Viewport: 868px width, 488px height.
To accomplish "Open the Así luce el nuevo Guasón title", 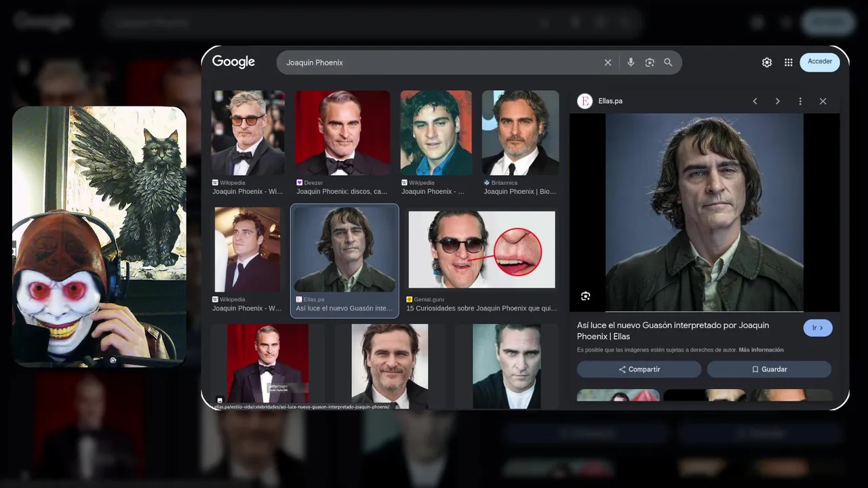I will pos(673,331).
